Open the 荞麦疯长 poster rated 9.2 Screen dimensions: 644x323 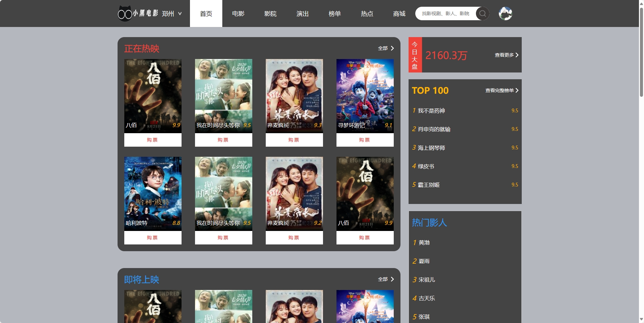pyautogui.click(x=294, y=194)
